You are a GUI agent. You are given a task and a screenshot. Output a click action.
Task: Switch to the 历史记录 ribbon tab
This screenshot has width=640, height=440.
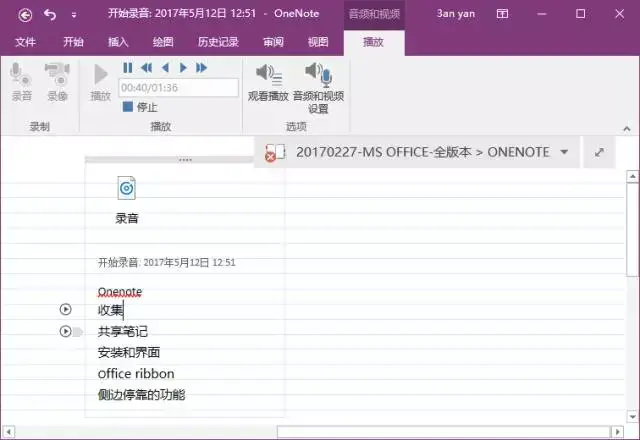pyautogui.click(x=218, y=42)
